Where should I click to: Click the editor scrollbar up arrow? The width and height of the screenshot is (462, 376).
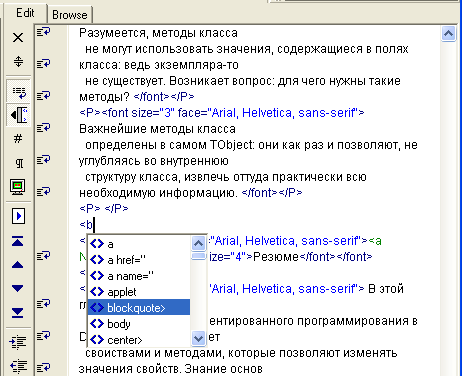coord(448,33)
